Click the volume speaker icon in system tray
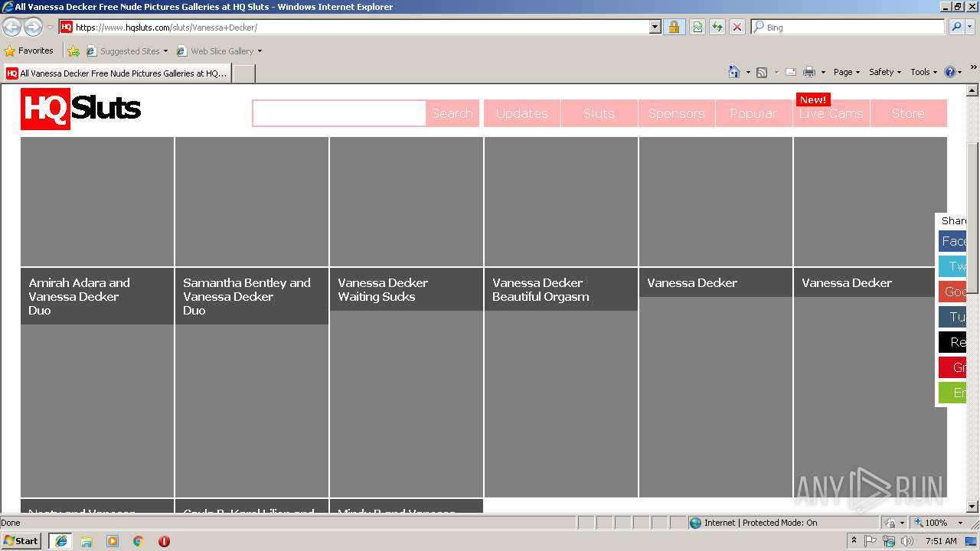The height and width of the screenshot is (551, 980). coord(907,541)
